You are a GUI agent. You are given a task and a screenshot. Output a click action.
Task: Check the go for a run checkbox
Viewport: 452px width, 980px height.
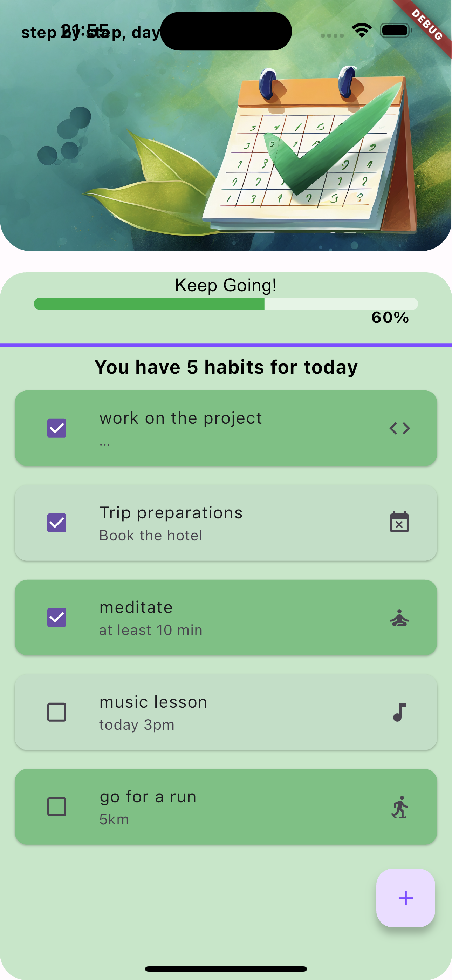coord(57,807)
